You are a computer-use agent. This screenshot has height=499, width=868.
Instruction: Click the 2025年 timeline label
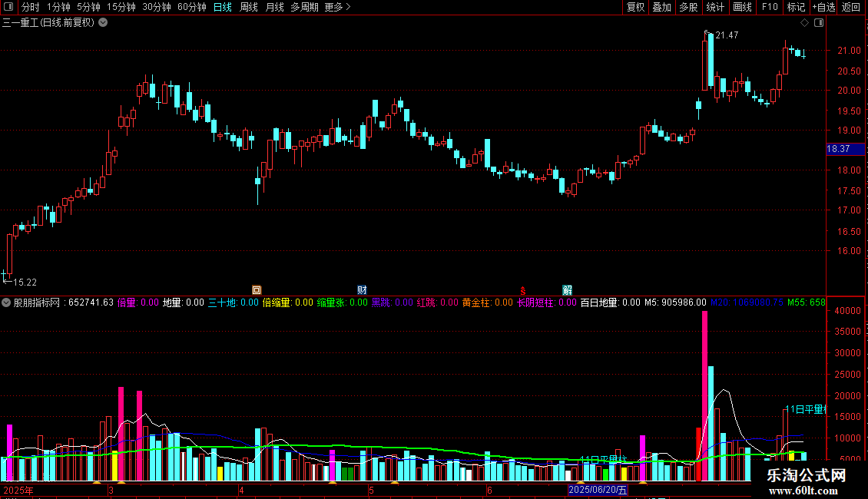18,490
